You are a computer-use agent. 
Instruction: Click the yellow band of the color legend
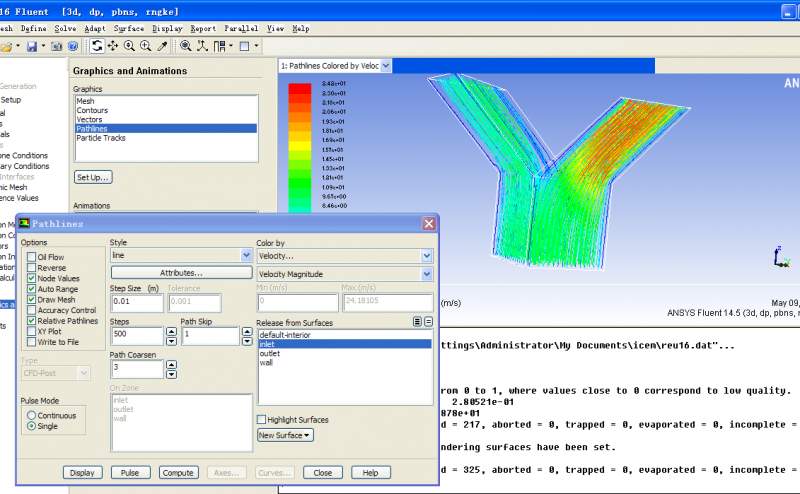pos(299,145)
